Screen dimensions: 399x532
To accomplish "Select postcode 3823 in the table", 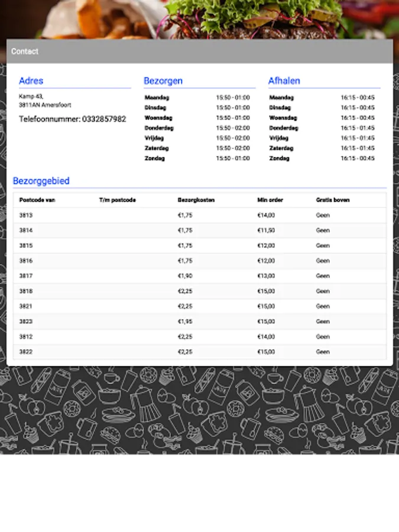I will [x=26, y=322].
